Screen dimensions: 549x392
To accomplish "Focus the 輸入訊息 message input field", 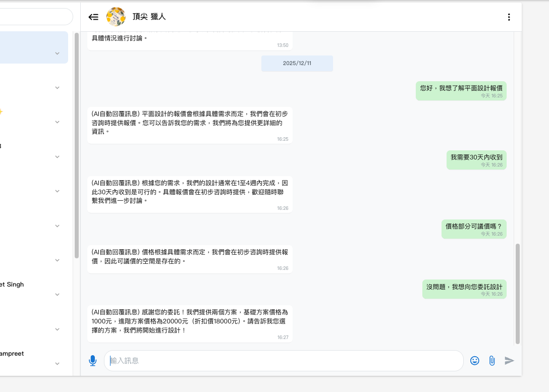I will pyautogui.click(x=284, y=361).
